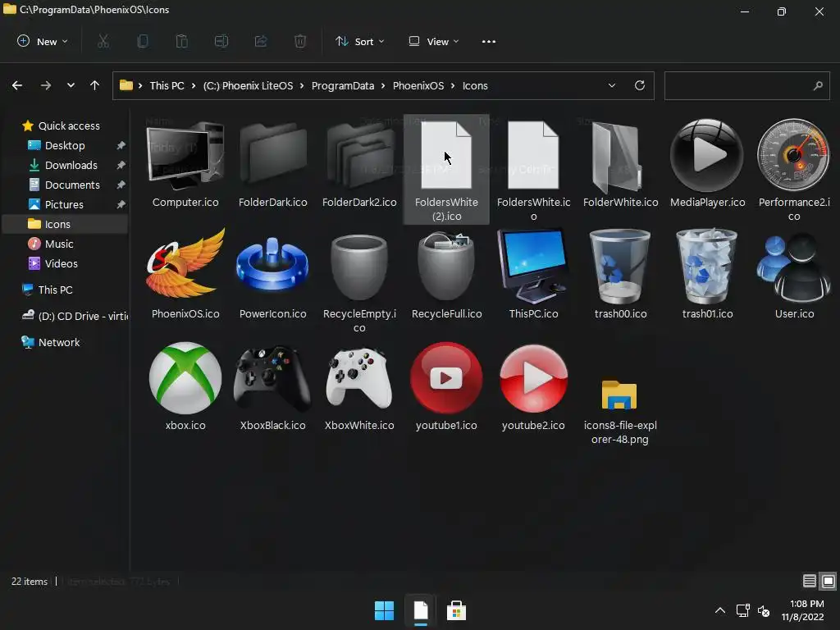This screenshot has width=840, height=630.
Task: Open Microsoft Store from taskbar
Action: coord(456,610)
